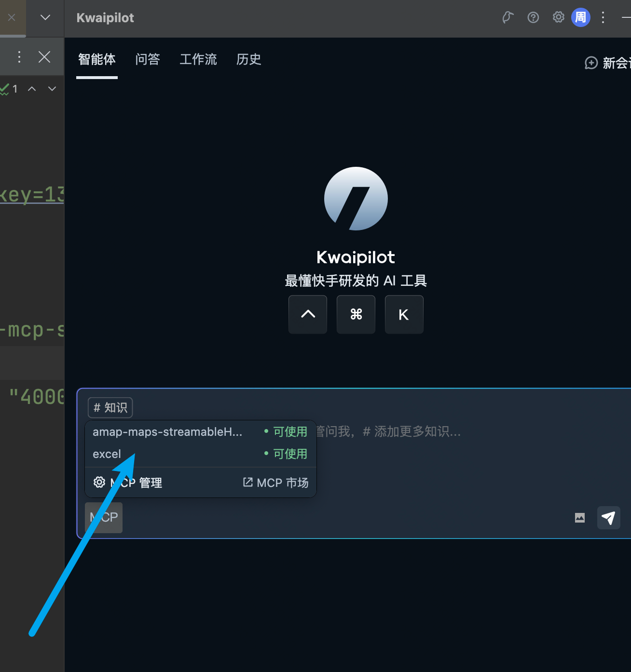Close the editor tab with faded X
The height and width of the screenshot is (672, 631).
(x=12, y=17)
